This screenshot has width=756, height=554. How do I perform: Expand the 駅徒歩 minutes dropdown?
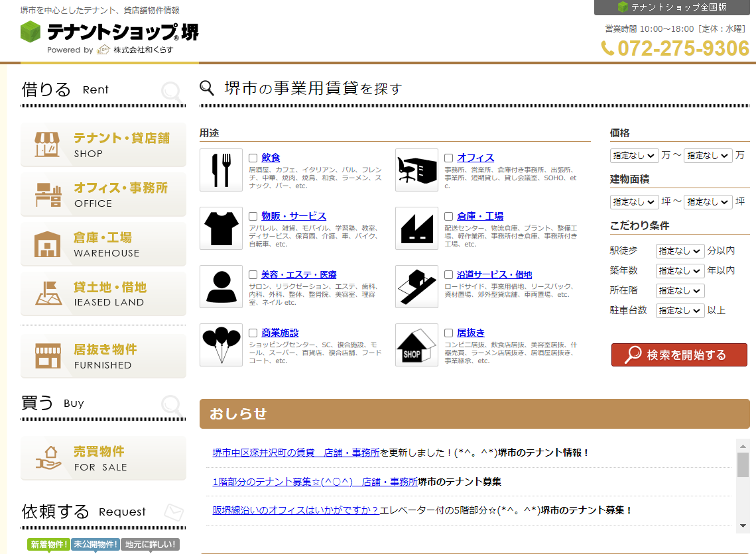pos(680,251)
